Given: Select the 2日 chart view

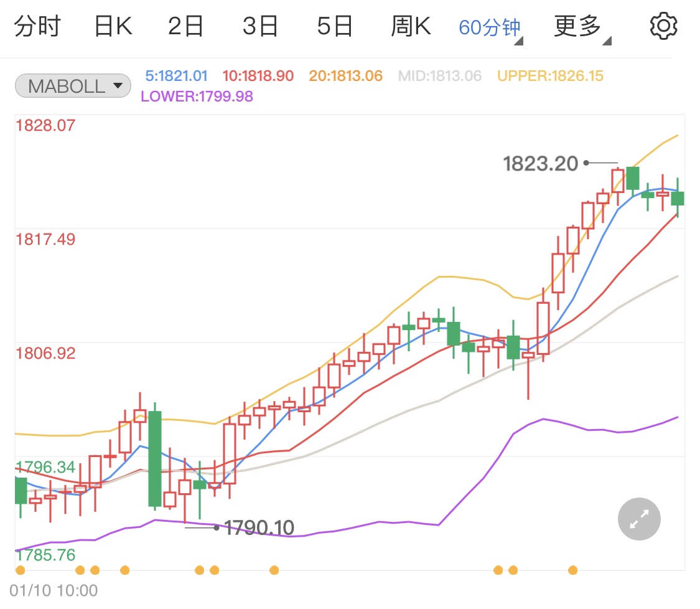Looking at the screenshot, I should coord(185,26).
